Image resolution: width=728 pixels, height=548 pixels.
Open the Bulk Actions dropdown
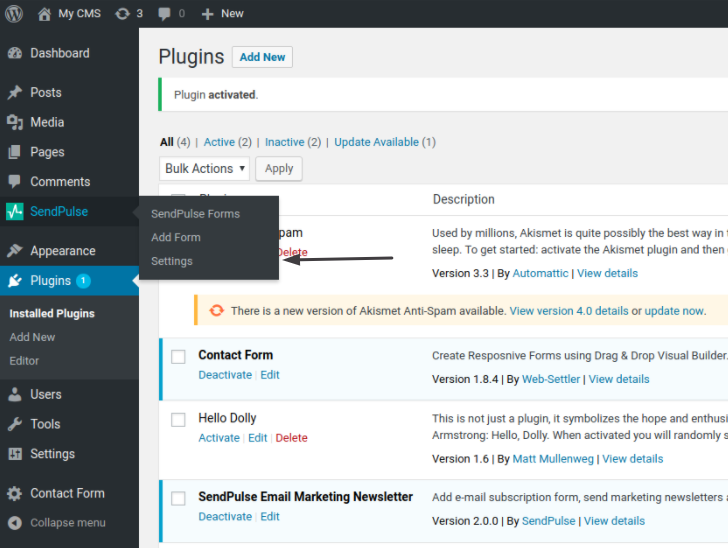point(205,169)
